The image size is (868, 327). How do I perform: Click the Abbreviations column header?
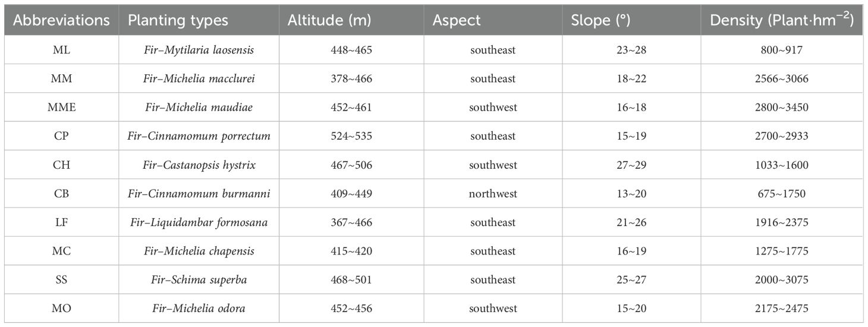coord(62,20)
